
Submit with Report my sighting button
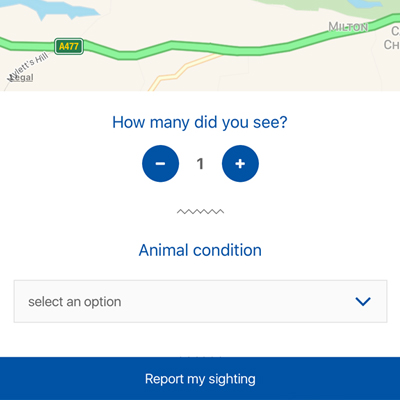pos(200,379)
